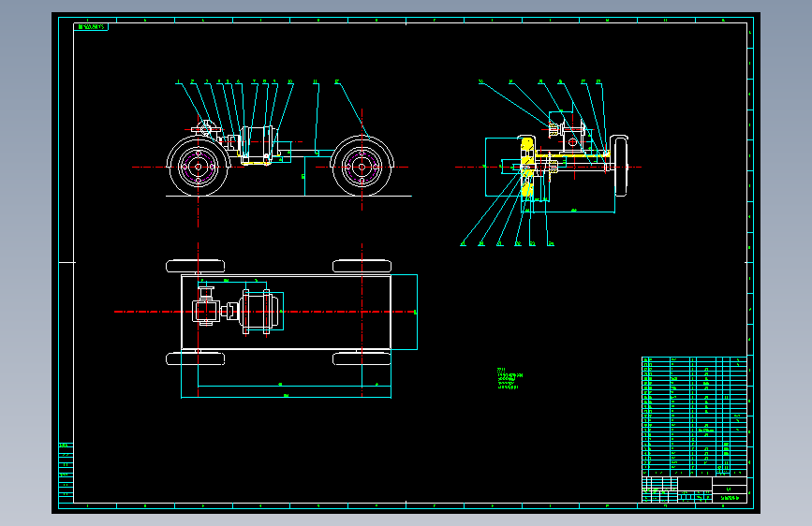This screenshot has height=526, width=812.
Task: Select part balloon number 6 in side view
Action: click(238, 81)
